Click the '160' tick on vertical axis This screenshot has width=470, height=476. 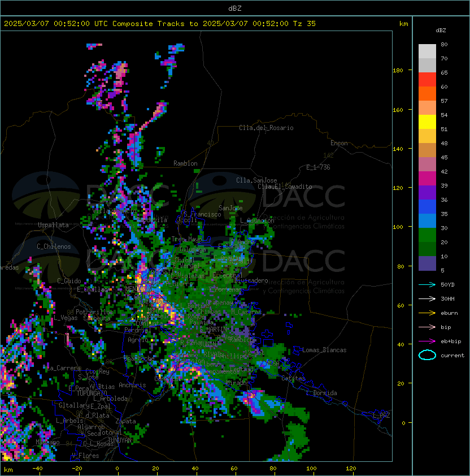coord(398,110)
